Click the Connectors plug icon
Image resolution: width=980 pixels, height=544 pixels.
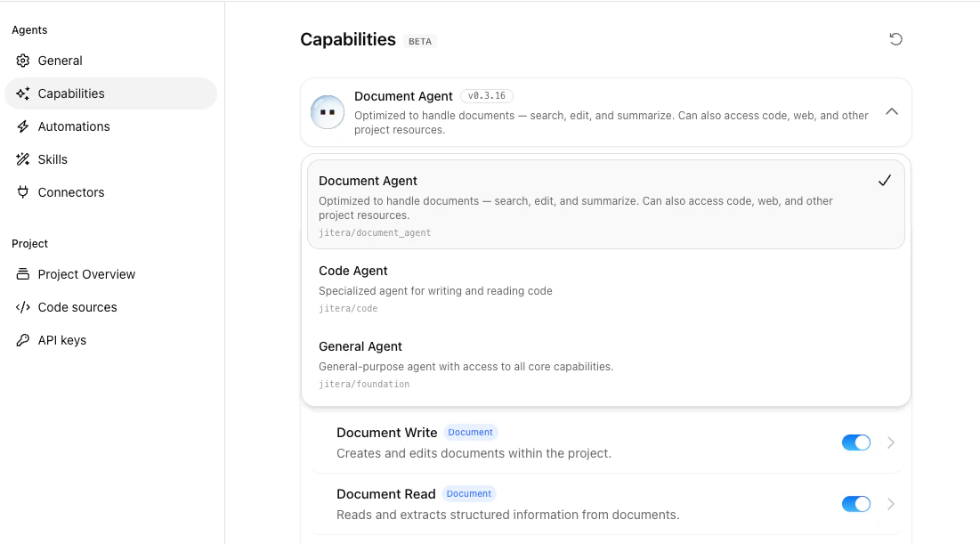23,192
